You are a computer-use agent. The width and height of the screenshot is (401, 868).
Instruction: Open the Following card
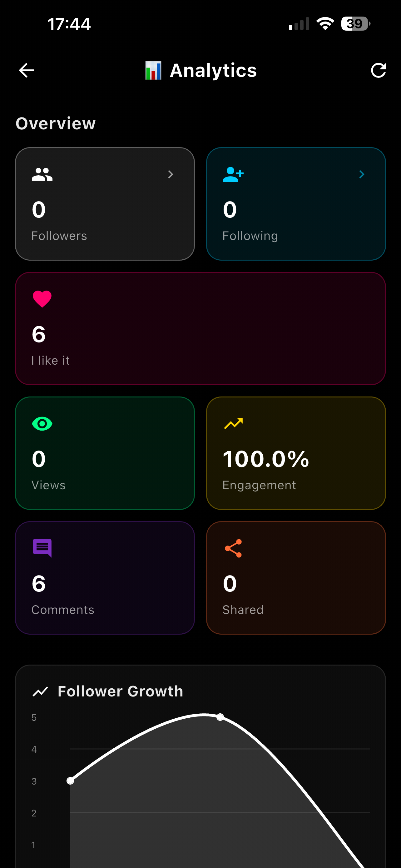pos(296,203)
